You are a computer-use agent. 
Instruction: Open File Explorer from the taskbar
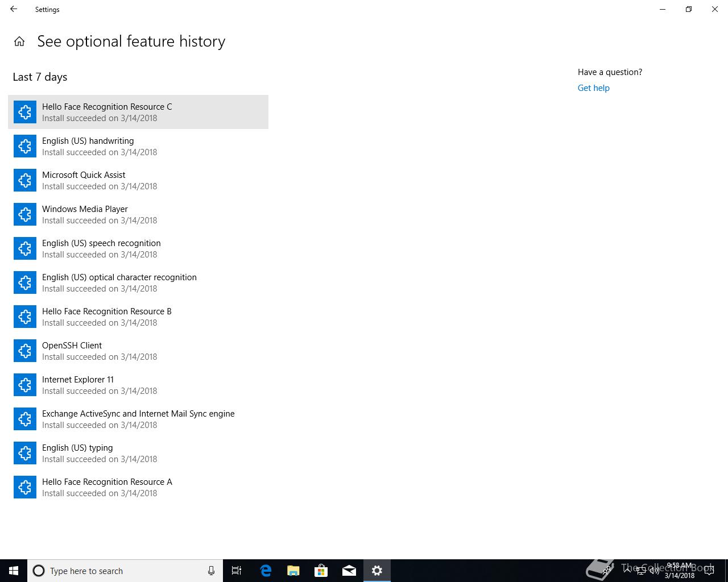[293, 571]
